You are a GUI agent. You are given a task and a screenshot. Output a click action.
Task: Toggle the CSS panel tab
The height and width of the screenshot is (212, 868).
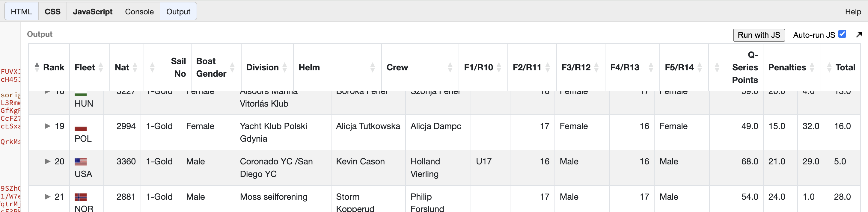[x=52, y=11]
